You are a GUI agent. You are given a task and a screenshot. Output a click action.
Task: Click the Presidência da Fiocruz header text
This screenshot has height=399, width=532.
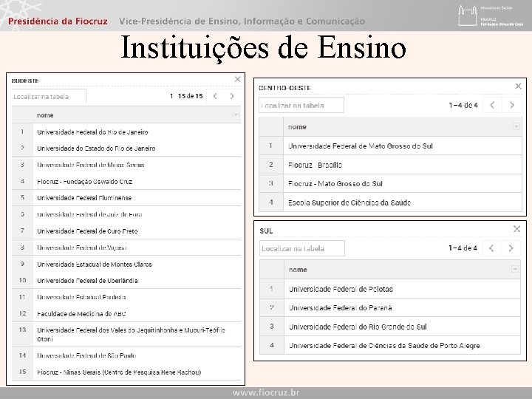point(58,21)
